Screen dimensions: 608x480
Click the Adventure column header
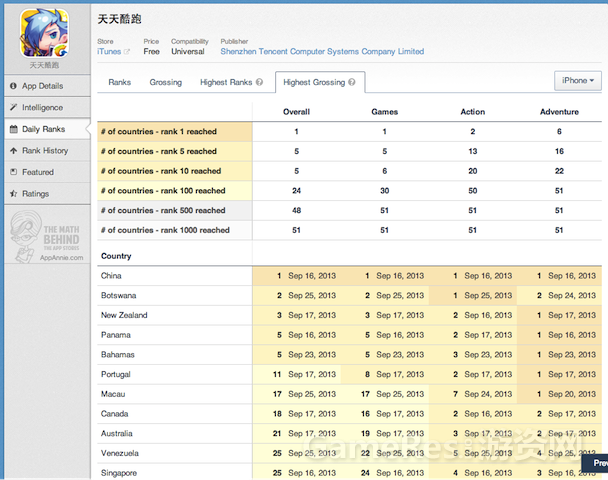pyautogui.click(x=559, y=112)
